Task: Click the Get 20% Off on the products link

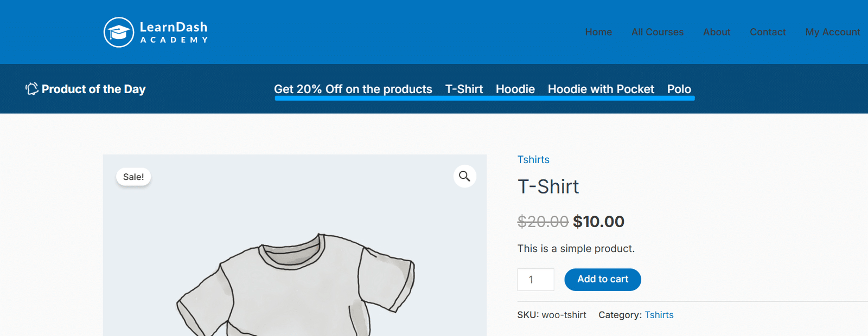Action: point(353,89)
